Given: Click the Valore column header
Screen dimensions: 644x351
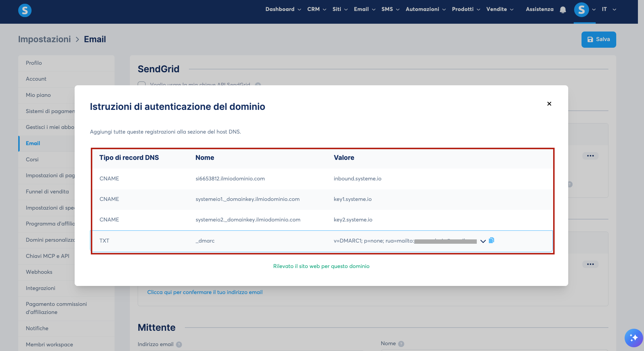Looking at the screenshot, I should point(344,158).
